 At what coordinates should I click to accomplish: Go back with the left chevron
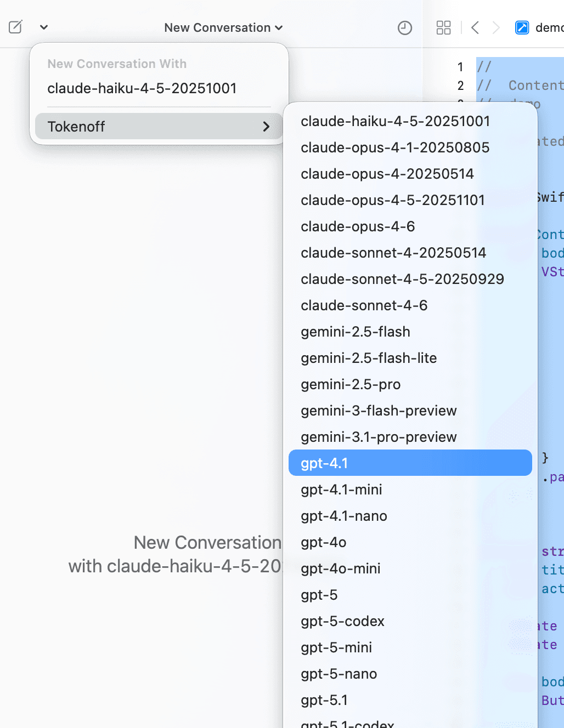pos(475,28)
